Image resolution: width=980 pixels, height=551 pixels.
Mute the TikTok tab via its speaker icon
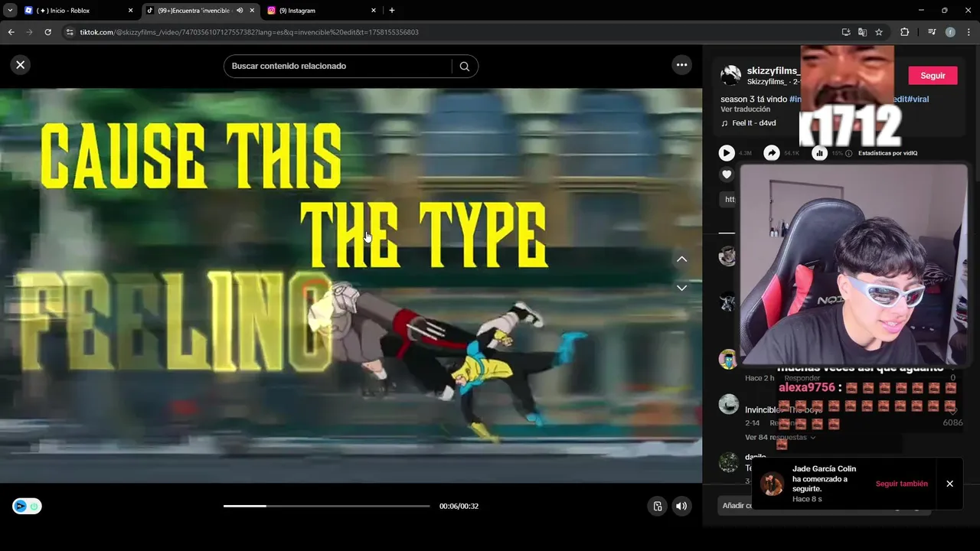240,11
